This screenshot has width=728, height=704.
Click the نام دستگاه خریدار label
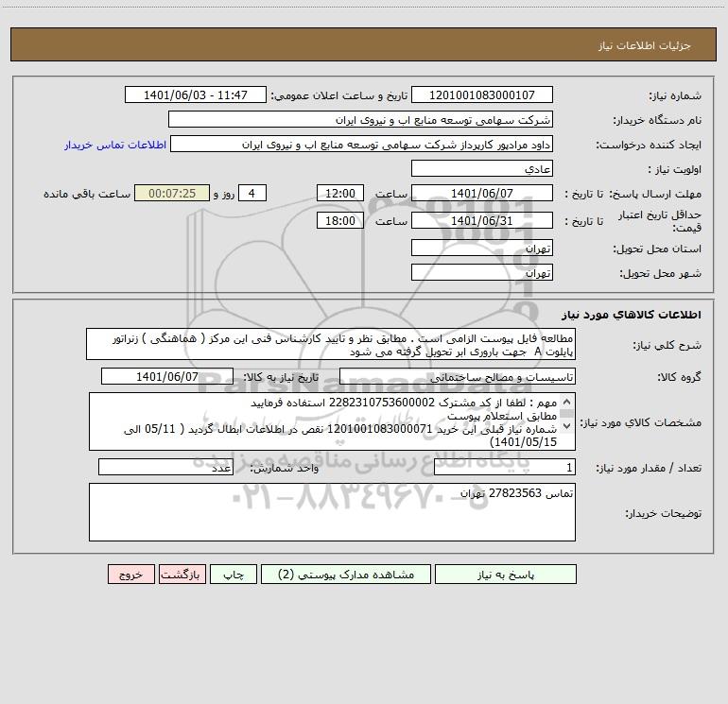click(x=657, y=121)
